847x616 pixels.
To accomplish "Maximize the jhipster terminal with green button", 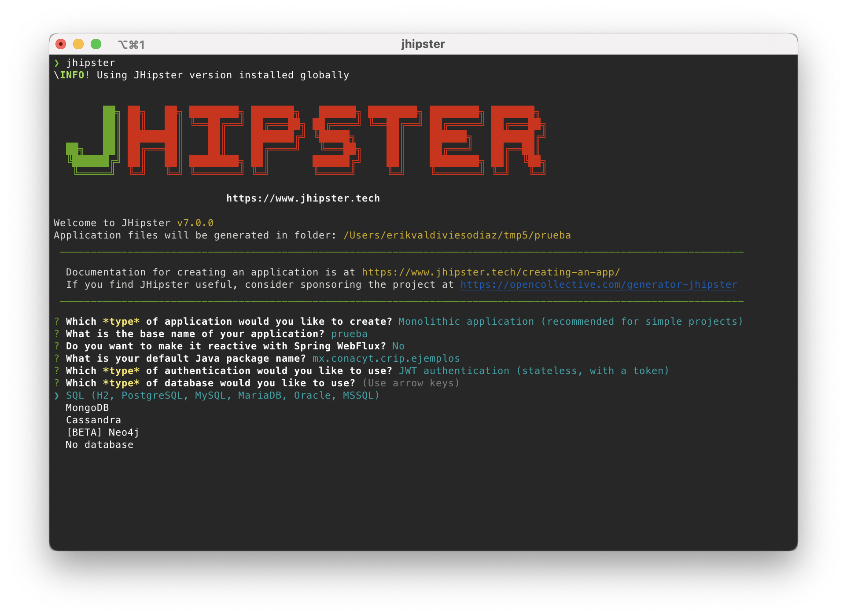I will [x=96, y=44].
